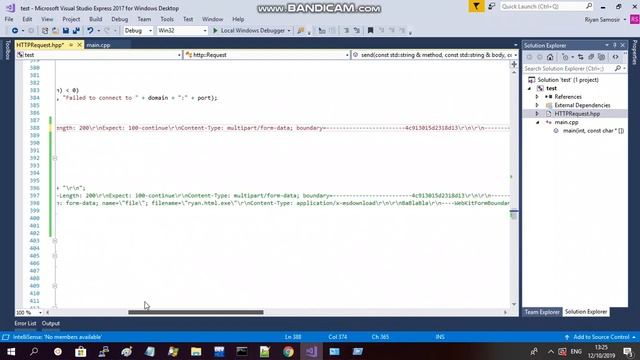Select Solution 'test' (1 project) node
Viewport: 640px width, 360px height.
click(x=568, y=80)
